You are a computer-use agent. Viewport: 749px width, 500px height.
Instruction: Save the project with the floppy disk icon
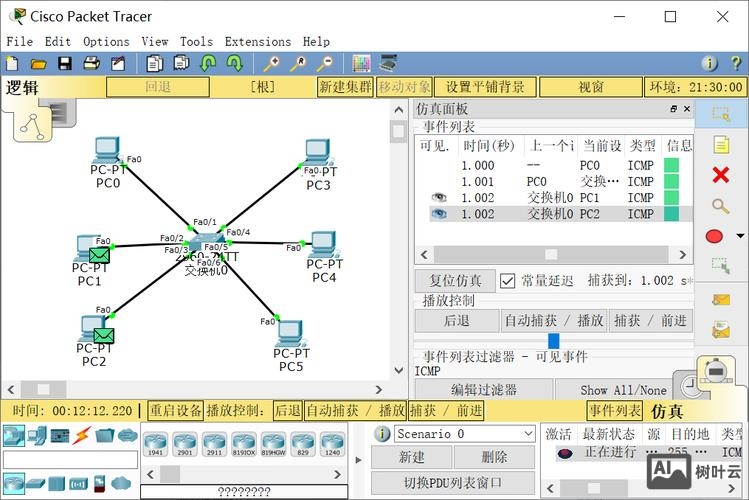(64, 63)
